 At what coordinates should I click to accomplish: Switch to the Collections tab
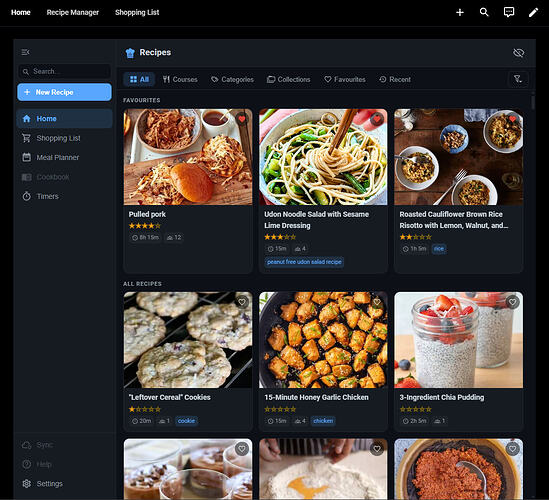(289, 79)
